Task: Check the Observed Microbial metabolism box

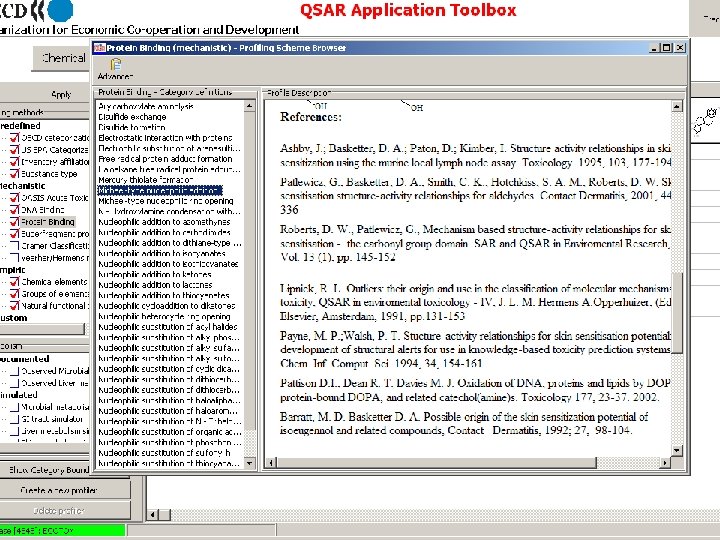Action: [x=15, y=371]
